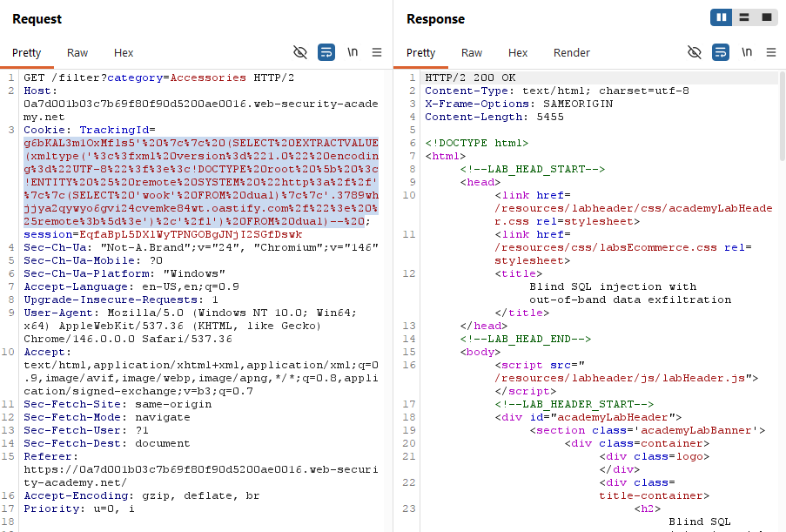
Task: Click the Accessories category value
Action: coord(208,77)
